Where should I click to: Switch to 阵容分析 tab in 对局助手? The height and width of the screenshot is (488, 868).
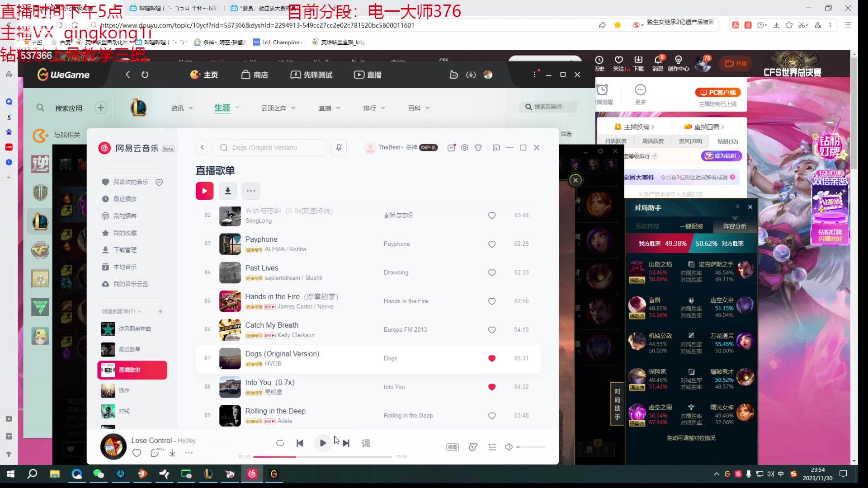[735, 226]
